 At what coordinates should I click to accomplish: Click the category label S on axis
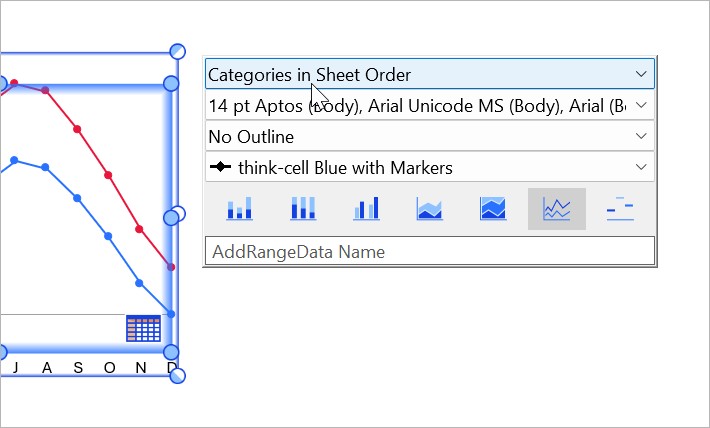click(x=77, y=369)
